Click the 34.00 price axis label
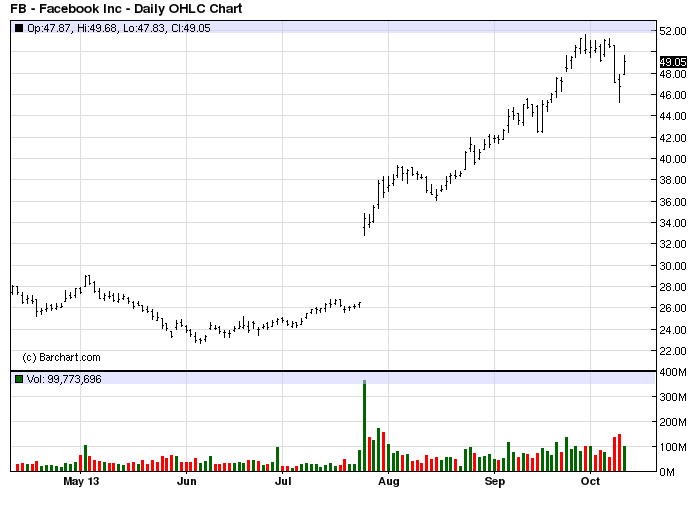 click(x=673, y=223)
